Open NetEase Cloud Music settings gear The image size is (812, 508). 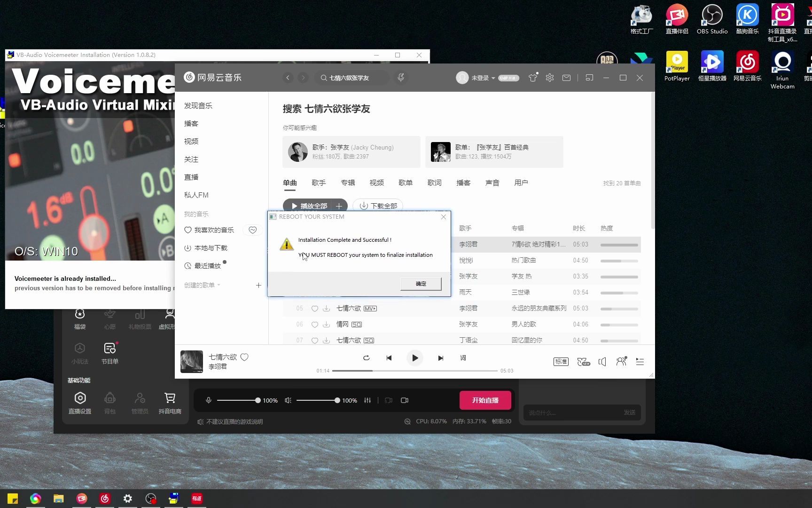point(550,78)
